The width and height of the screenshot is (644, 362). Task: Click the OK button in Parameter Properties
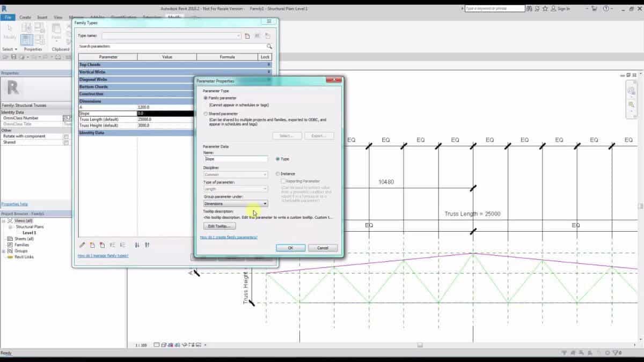tap(290, 248)
